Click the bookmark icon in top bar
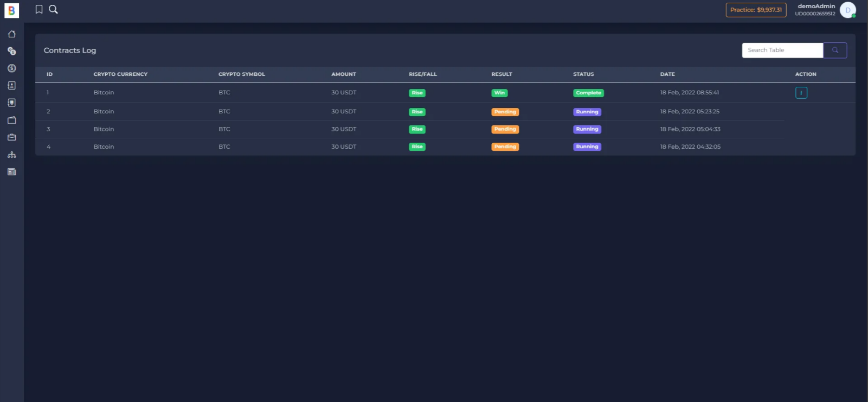This screenshot has height=402, width=868. 39,9
